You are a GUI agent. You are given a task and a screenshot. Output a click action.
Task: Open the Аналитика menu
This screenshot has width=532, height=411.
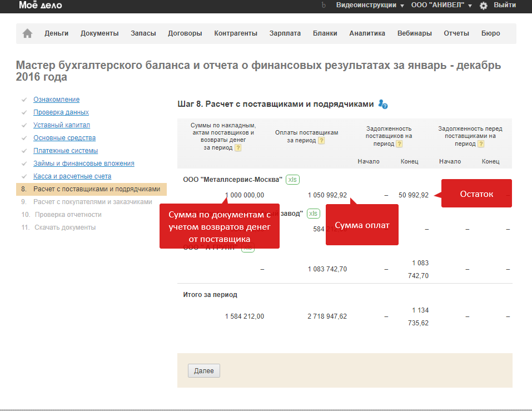367,33
